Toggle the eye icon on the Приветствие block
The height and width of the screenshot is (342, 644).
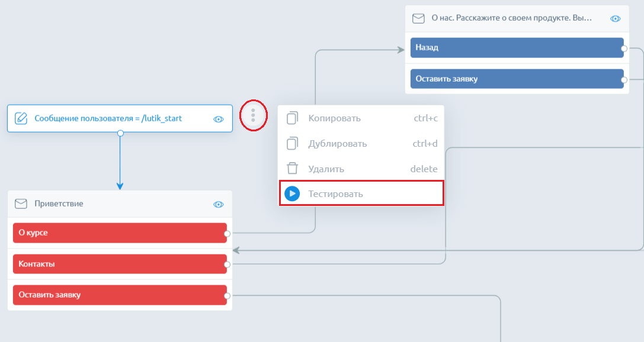(x=218, y=204)
